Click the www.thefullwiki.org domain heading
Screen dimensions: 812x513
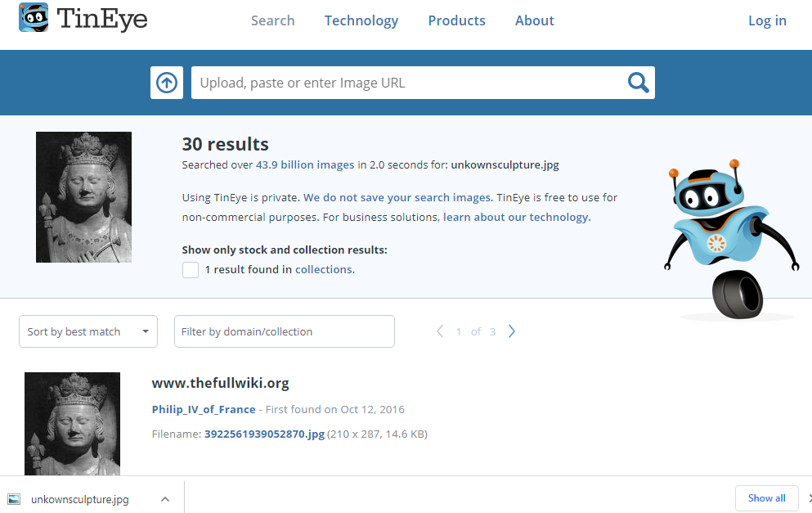pos(220,383)
